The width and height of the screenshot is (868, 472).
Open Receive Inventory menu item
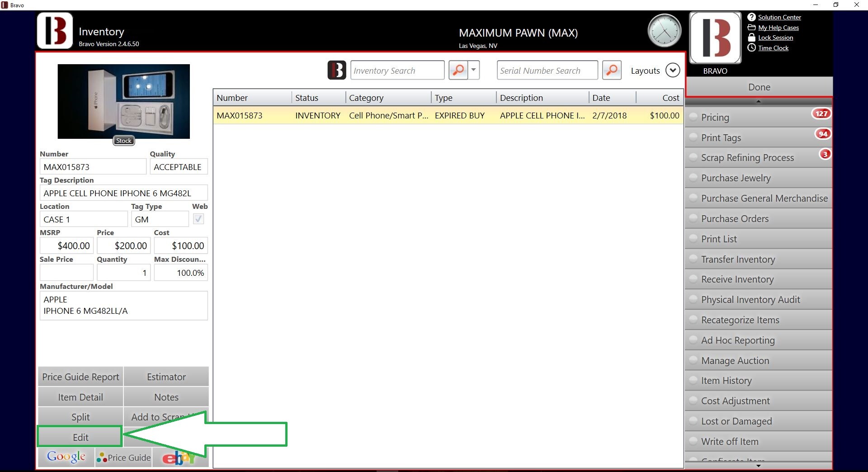point(759,279)
